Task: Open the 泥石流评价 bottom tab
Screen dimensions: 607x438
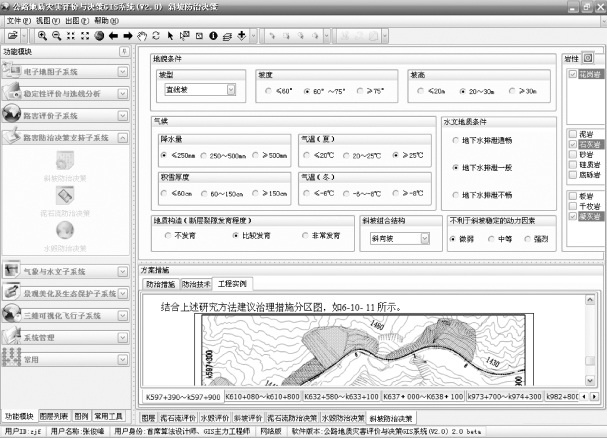Action: point(178,418)
